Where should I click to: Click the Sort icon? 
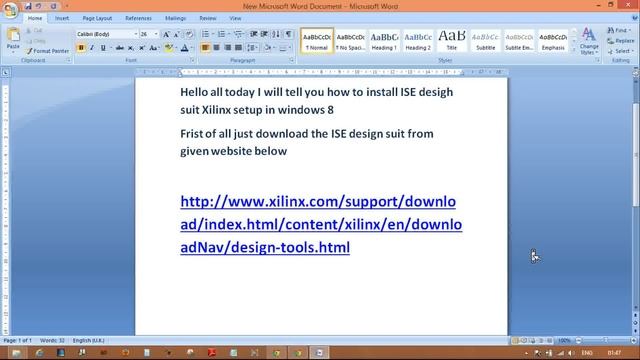[x=276, y=34]
